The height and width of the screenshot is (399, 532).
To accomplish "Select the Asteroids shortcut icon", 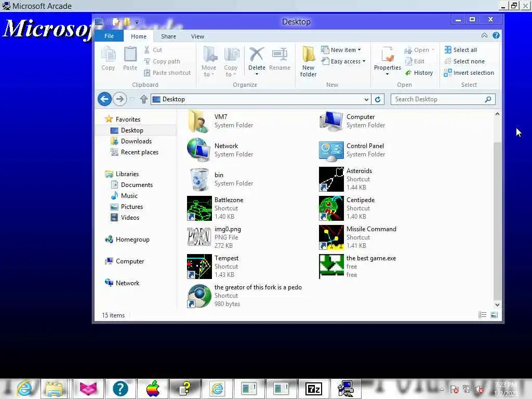I will [331, 179].
